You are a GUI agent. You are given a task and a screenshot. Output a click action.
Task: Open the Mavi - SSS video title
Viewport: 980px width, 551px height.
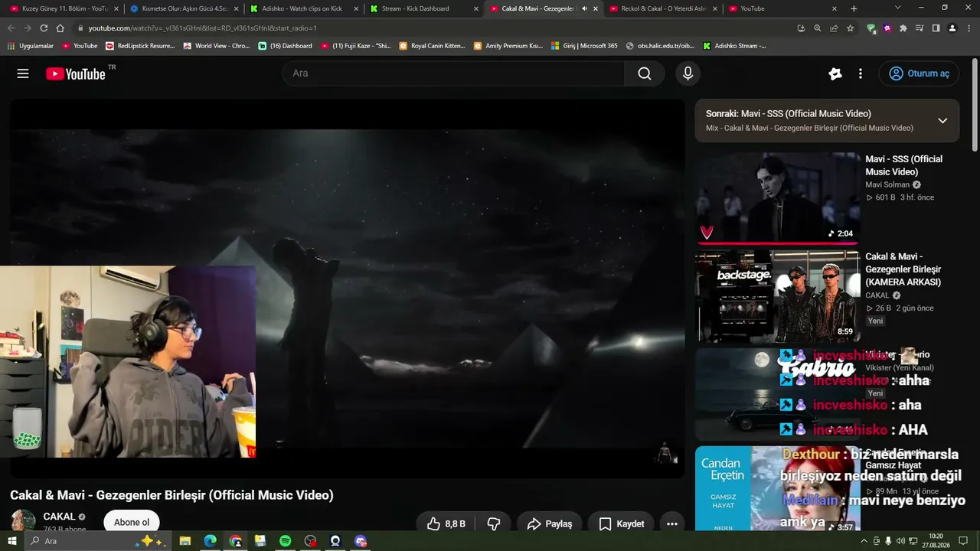click(903, 165)
